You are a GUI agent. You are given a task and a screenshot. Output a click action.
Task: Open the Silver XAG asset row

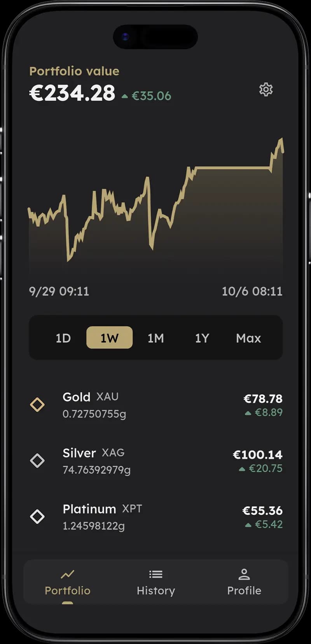tap(155, 461)
